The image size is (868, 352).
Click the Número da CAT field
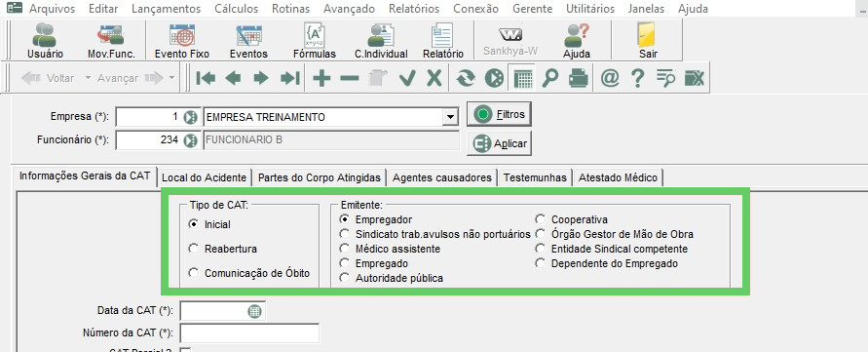coord(249,333)
